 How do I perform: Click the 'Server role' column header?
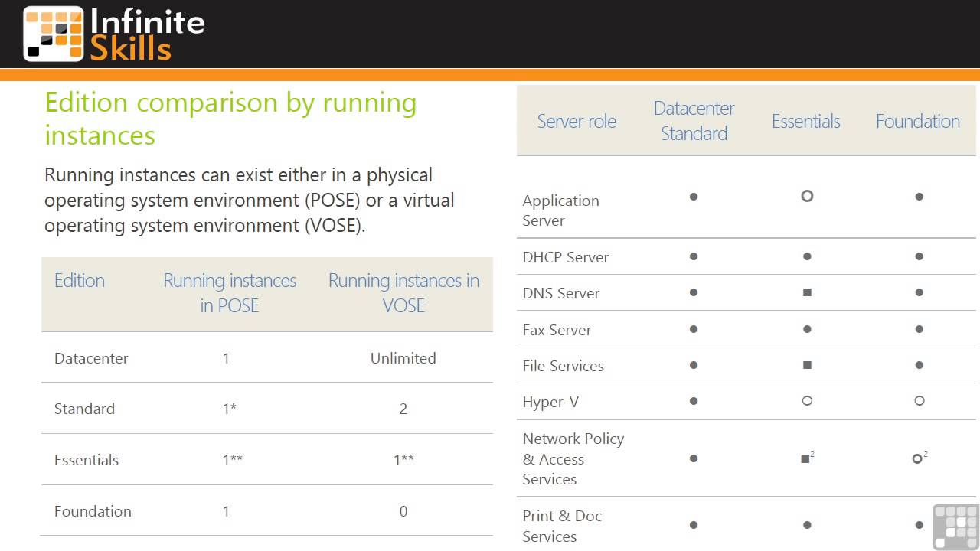[x=577, y=121]
